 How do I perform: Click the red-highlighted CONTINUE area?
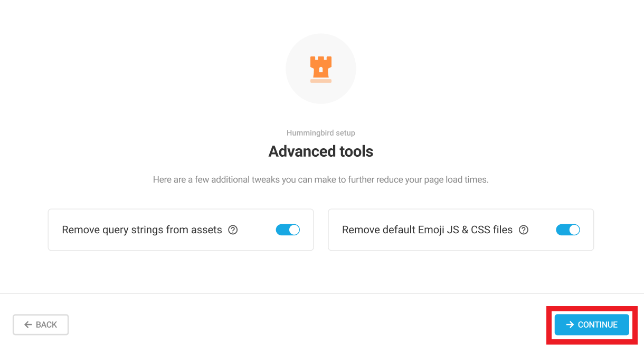click(x=591, y=325)
